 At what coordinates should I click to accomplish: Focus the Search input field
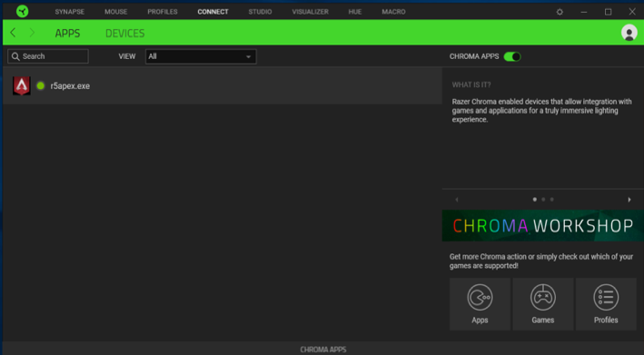[48, 56]
